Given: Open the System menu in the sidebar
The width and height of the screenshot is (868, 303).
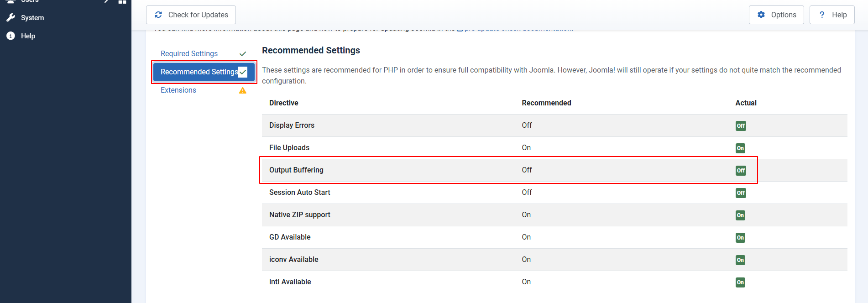Looking at the screenshot, I should pyautogui.click(x=32, y=18).
